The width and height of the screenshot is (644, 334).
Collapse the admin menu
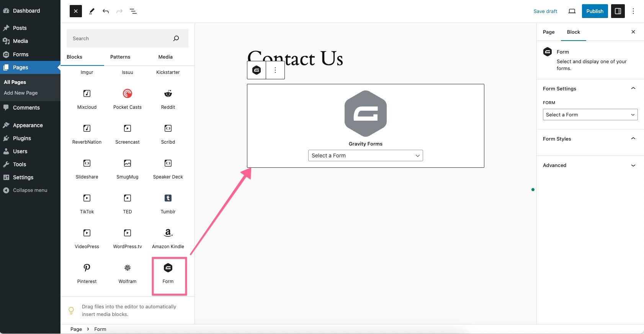(x=30, y=190)
